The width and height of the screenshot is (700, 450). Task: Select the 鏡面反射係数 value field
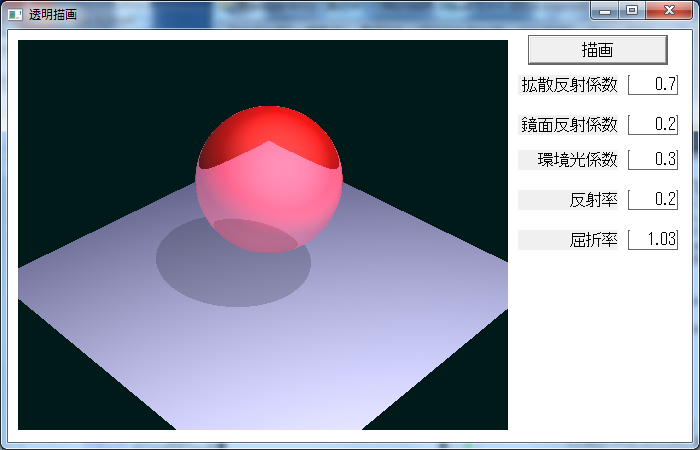point(653,125)
